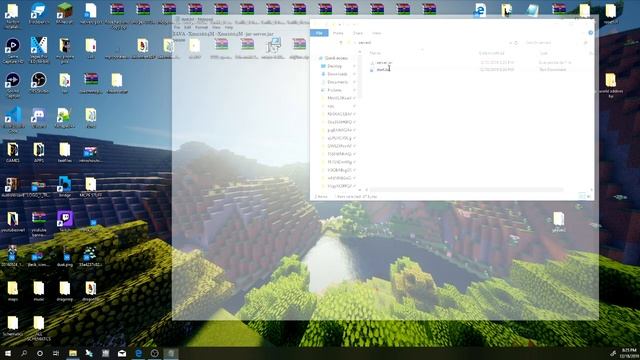Viewport: 640px width, 360px height.
Task: Open Visual Studio Code desktop shortcut
Action: 13,119
